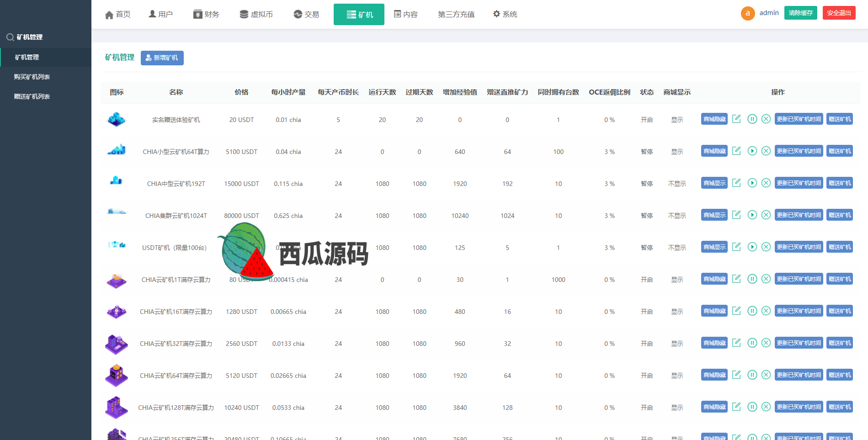
Task: Hide CHIA云矿机1T满存云算力 from mall
Action: point(714,279)
